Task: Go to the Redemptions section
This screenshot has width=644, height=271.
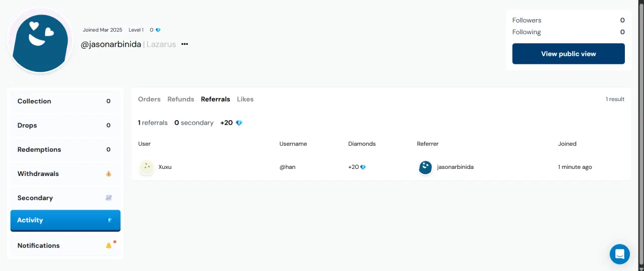Action: (x=65, y=149)
